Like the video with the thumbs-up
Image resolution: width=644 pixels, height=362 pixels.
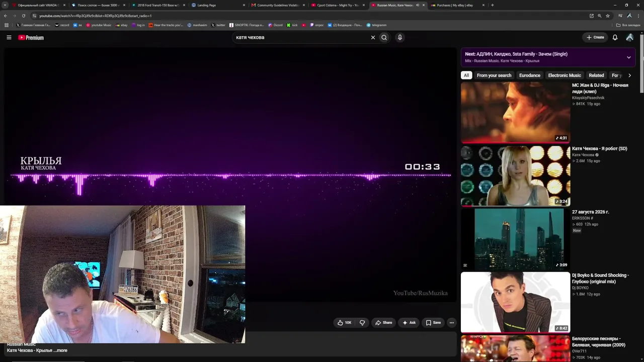click(x=345, y=323)
